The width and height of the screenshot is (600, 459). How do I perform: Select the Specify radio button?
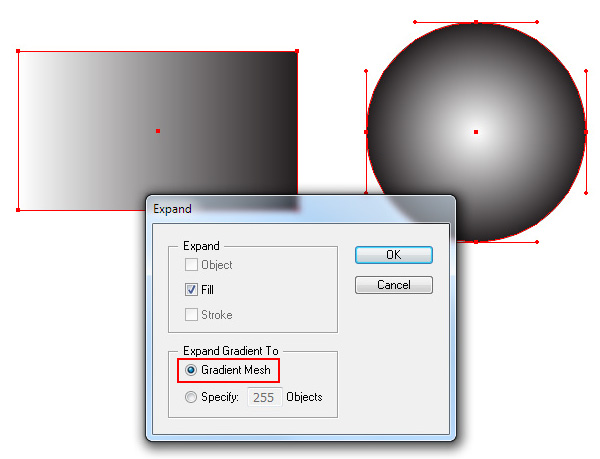click(191, 397)
